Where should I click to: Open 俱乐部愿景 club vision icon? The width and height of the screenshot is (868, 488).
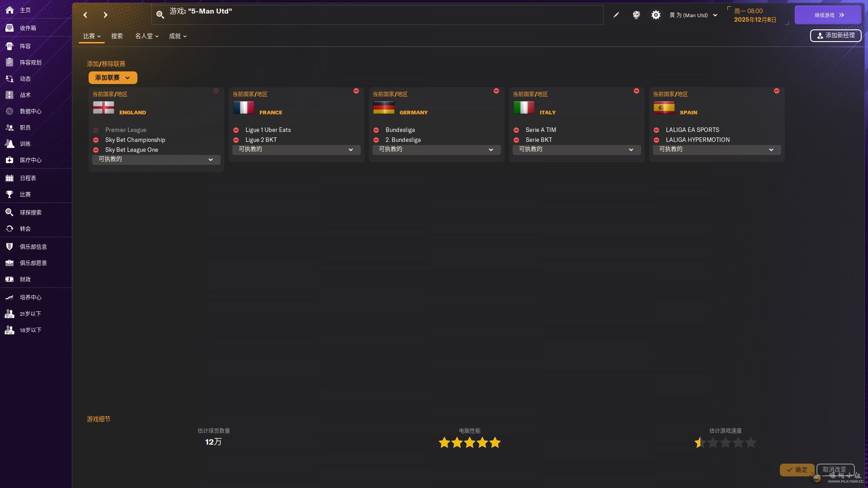9,263
